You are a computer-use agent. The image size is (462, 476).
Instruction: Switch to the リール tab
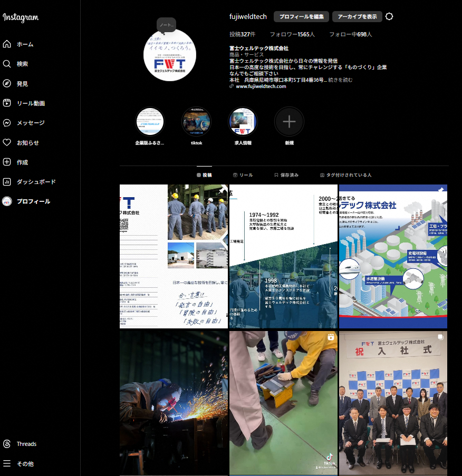click(x=243, y=175)
